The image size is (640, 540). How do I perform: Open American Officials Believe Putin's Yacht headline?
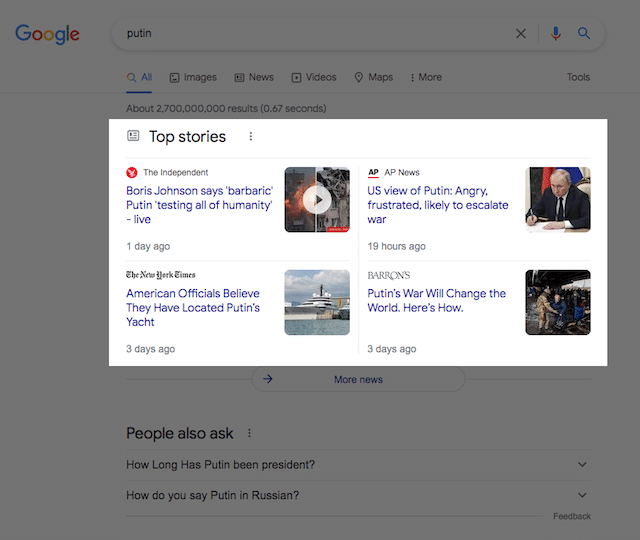[x=193, y=308]
